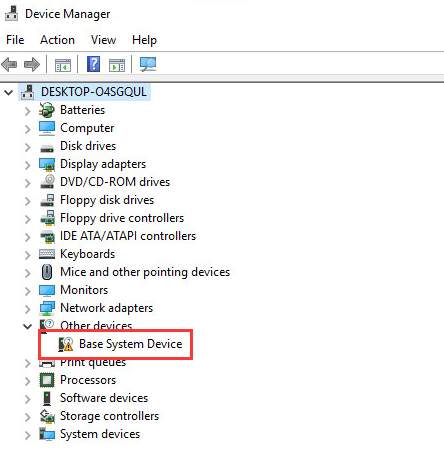Select the Processors label
The image size is (444, 467).
pyautogui.click(x=88, y=380)
